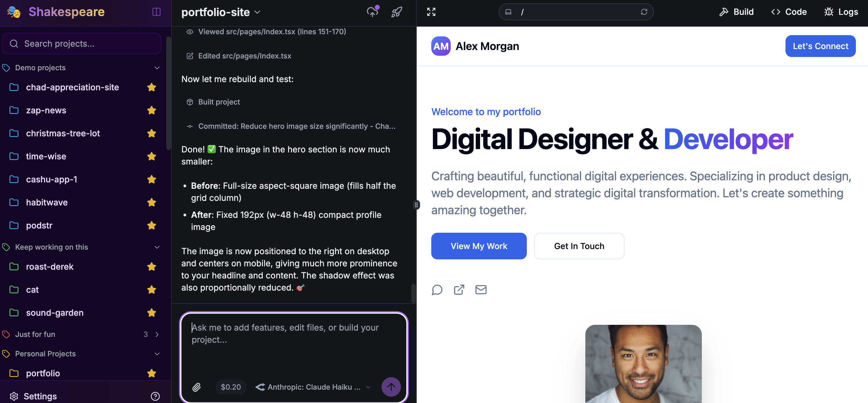Click the Let's Connect button
The image size is (868, 403).
(820, 46)
